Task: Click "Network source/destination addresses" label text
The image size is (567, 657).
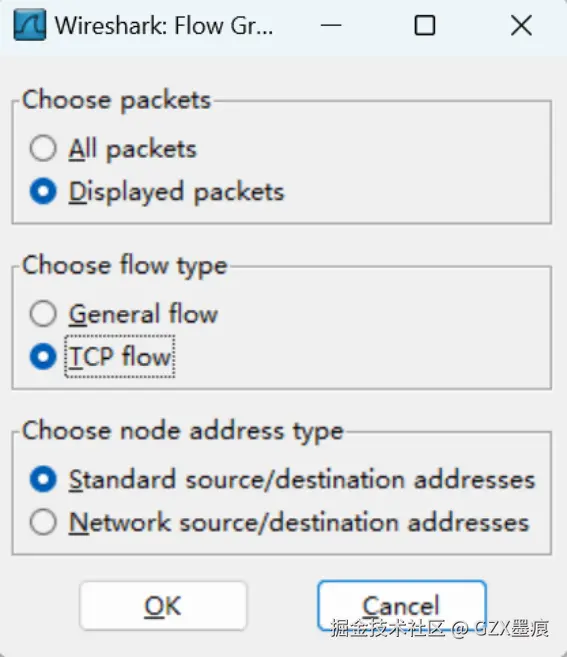Action: (299, 522)
